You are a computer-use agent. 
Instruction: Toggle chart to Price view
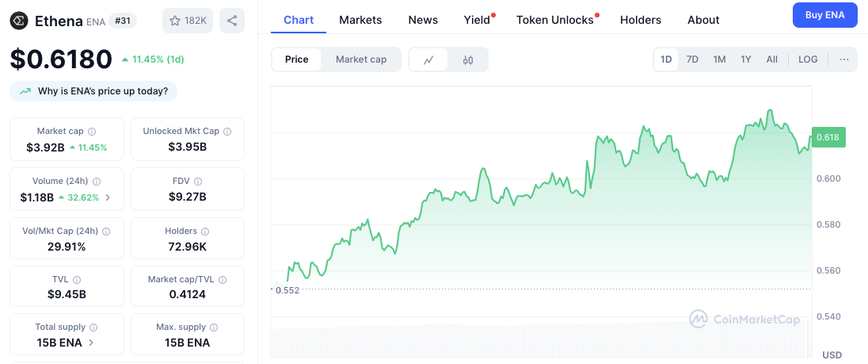pyautogui.click(x=297, y=59)
